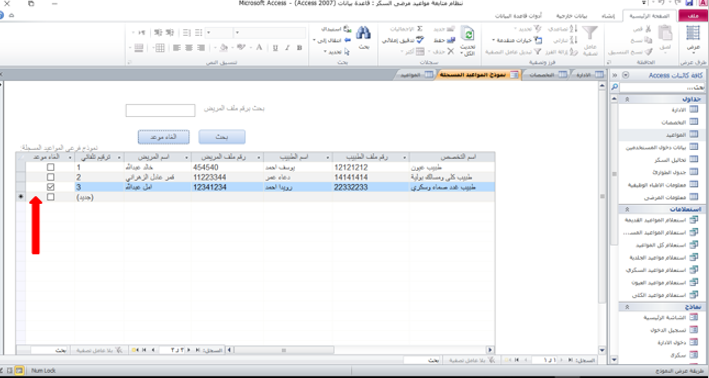Open the All Access Objects pane dropdown
Screen dimensions: 709x378
[625, 75]
